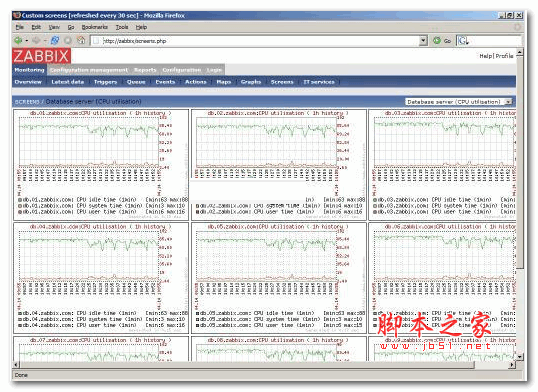Click the db.03.zabbix.com CPU utilisation graph
Screen dimensions: 538x392
pyautogui.click(x=442, y=165)
